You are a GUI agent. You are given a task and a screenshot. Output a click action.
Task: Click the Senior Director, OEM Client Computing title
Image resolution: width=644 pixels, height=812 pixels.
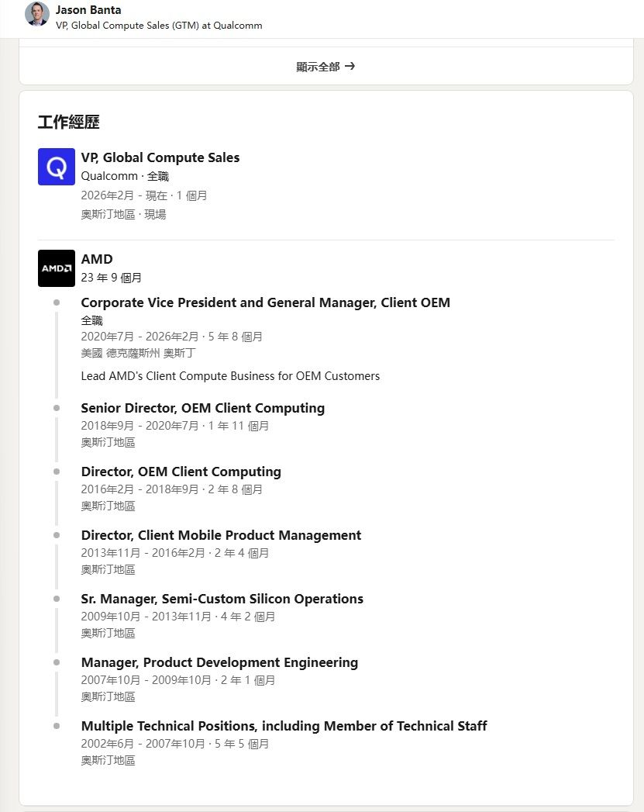[x=202, y=408]
